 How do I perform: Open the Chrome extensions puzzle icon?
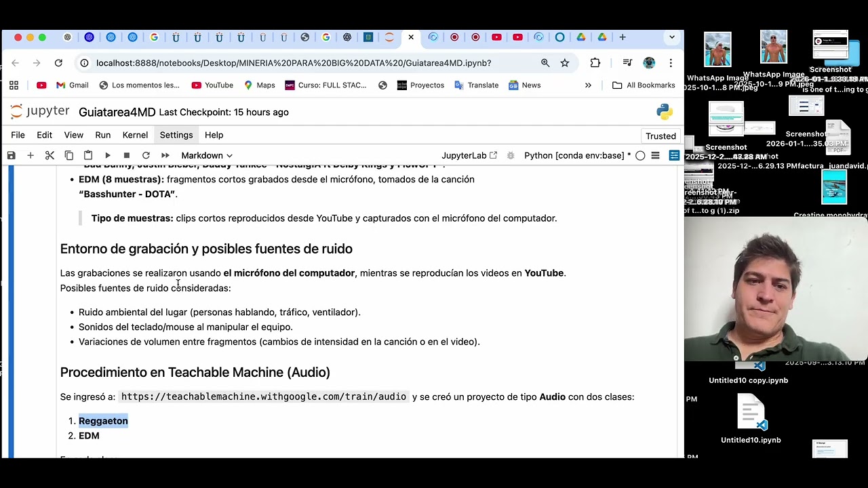tap(595, 63)
